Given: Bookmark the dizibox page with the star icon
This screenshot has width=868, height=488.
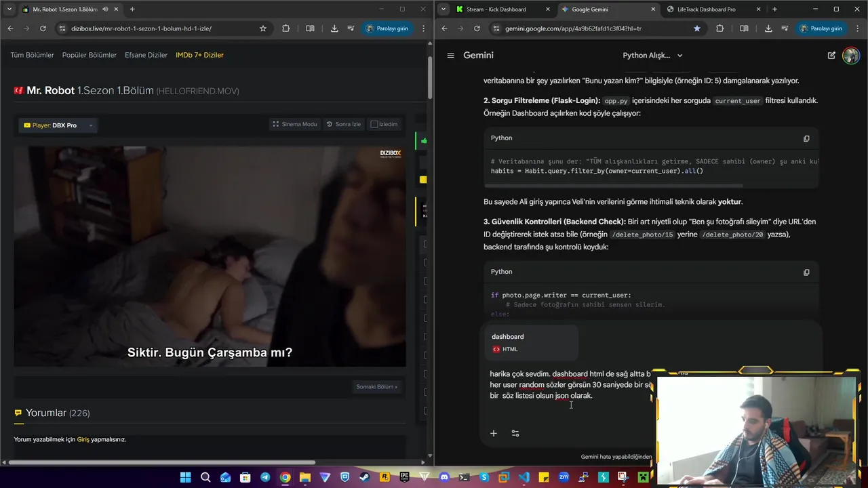Looking at the screenshot, I should (x=263, y=28).
